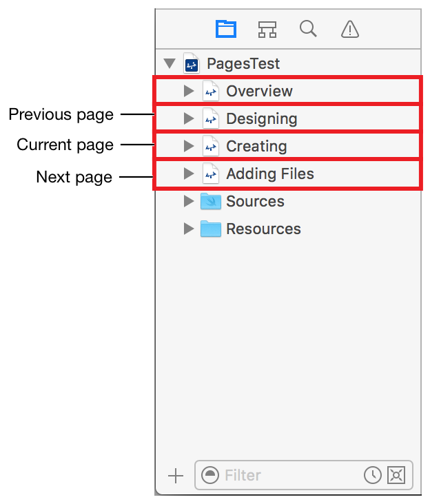Expand the Resources folder disclosure triangle

coord(188,229)
